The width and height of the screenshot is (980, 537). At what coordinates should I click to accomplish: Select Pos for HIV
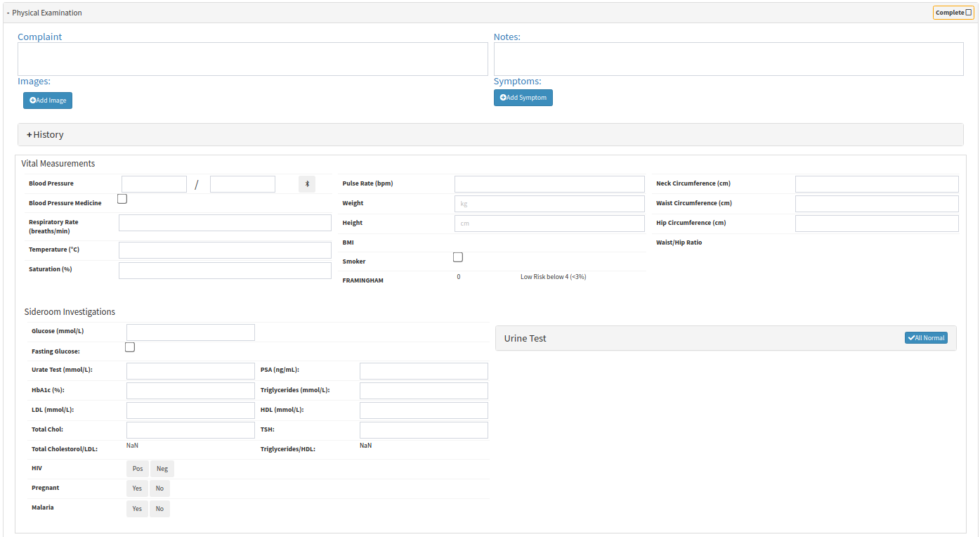(138, 469)
